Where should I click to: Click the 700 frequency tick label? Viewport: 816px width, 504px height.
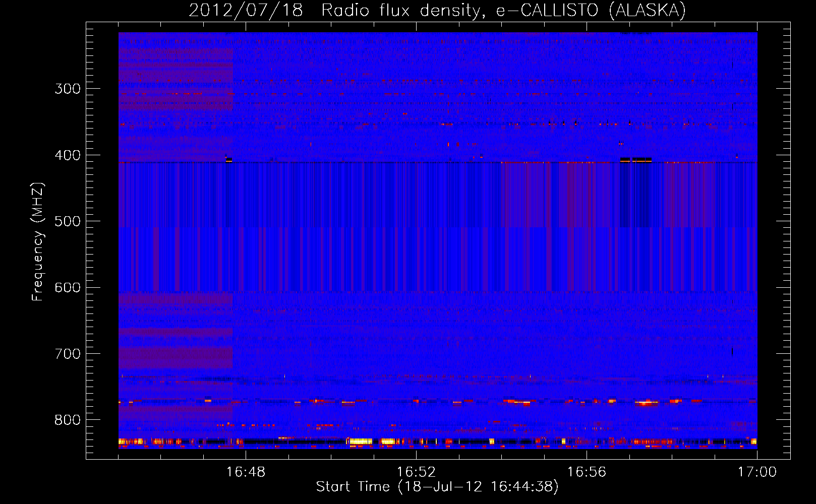click(x=68, y=354)
